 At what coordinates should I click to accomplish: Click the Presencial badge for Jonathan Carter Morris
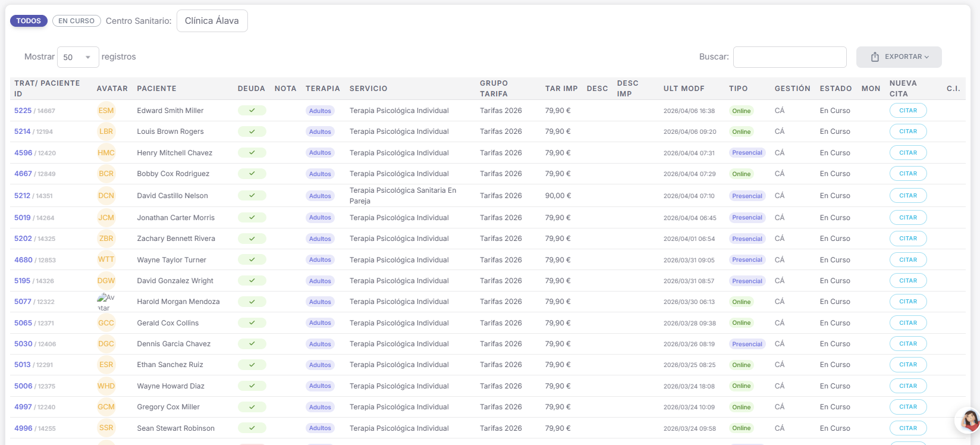pos(747,218)
